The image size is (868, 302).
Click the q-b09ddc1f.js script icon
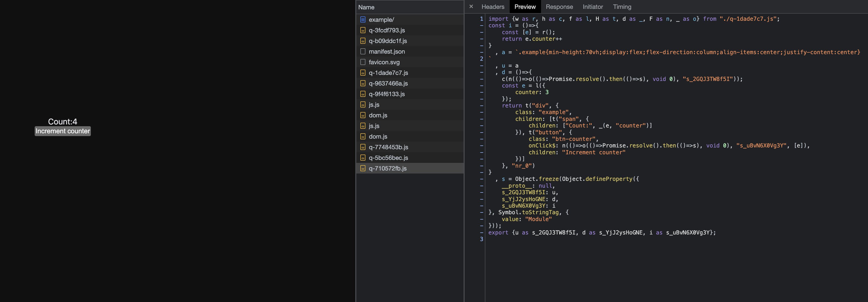pos(363,41)
